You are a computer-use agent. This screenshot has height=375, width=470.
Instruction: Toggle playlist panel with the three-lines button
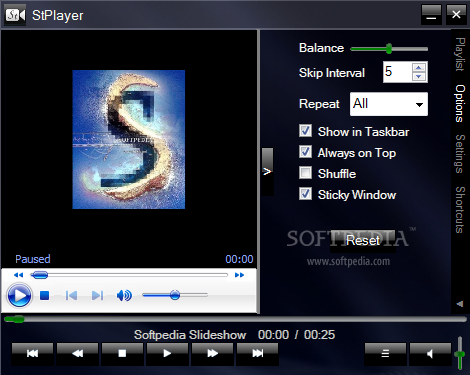[x=385, y=353]
